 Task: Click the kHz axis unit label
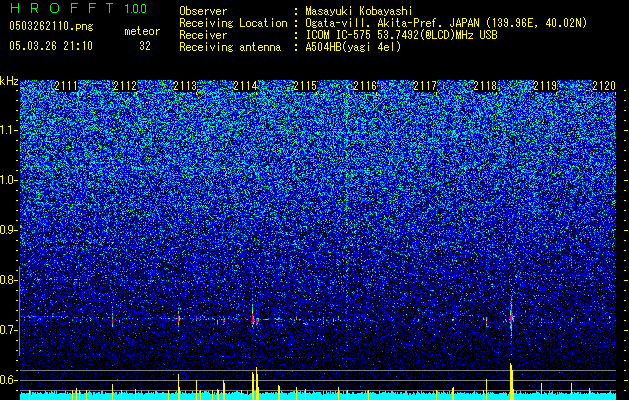coord(9,81)
